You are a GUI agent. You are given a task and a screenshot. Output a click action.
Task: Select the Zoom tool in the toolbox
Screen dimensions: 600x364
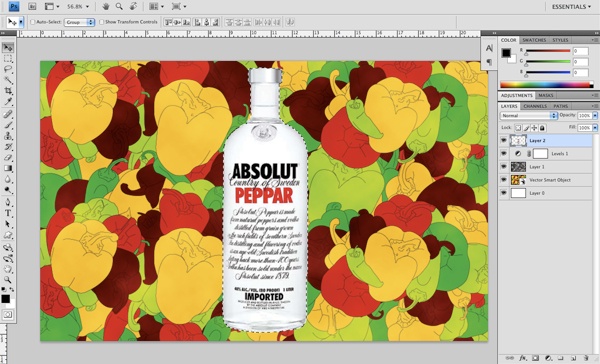pyautogui.click(x=8, y=280)
